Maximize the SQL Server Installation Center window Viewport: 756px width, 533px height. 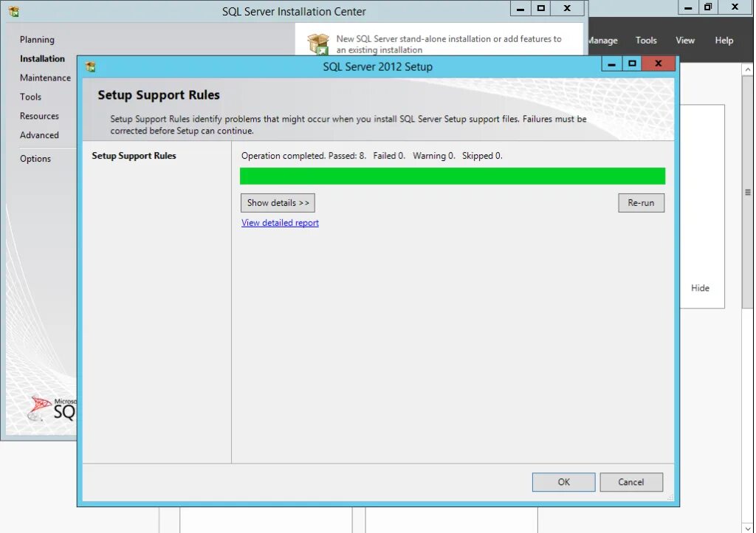coord(541,8)
